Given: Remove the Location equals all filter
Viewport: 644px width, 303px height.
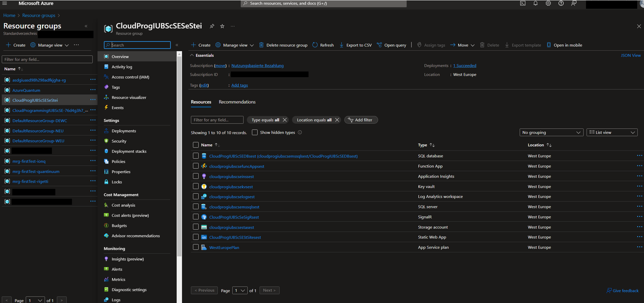Looking at the screenshot, I should point(337,120).
